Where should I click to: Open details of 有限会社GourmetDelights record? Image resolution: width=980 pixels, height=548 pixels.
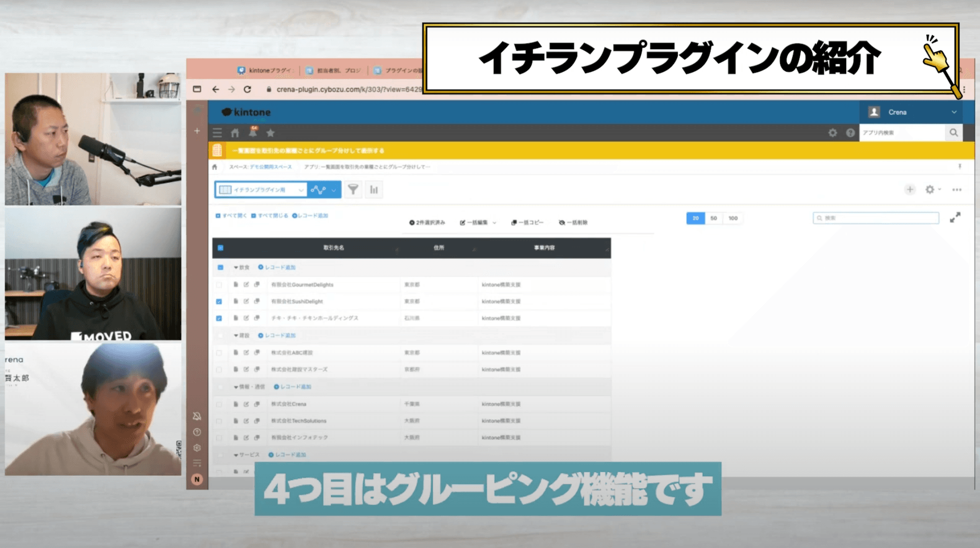click(235, 284)
